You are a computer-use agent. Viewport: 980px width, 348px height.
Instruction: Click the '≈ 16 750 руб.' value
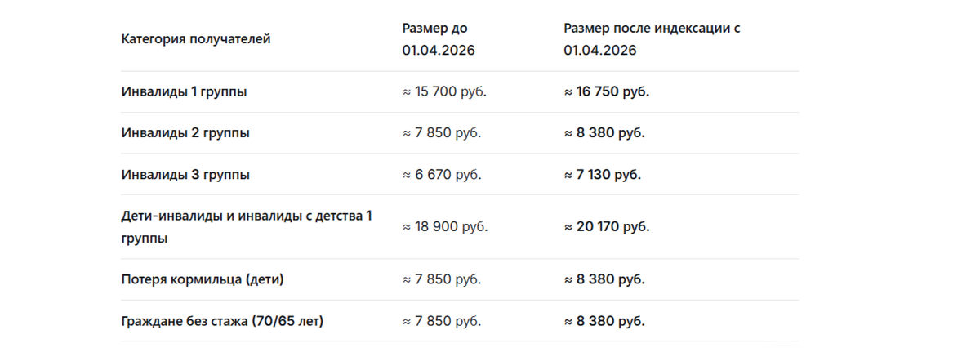point(607,92)
